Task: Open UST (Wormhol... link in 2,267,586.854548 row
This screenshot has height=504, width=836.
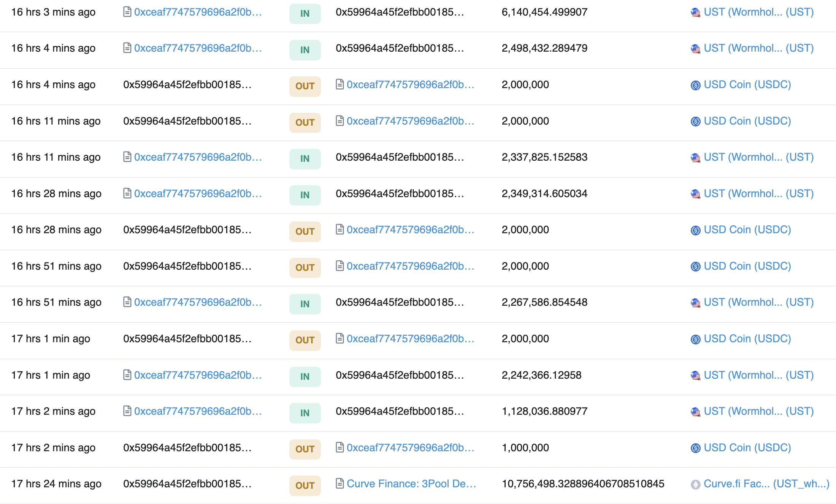Action: (x=759, y=302)
